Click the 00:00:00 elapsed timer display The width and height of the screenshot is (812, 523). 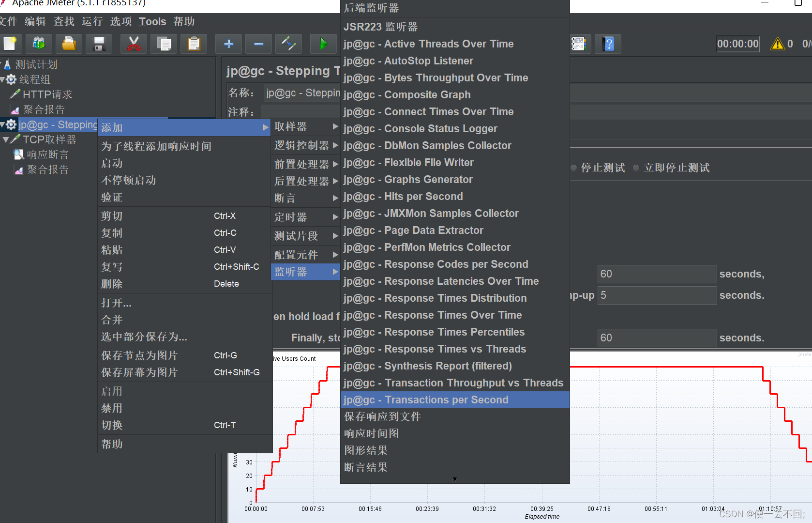[x=738, y=44]
